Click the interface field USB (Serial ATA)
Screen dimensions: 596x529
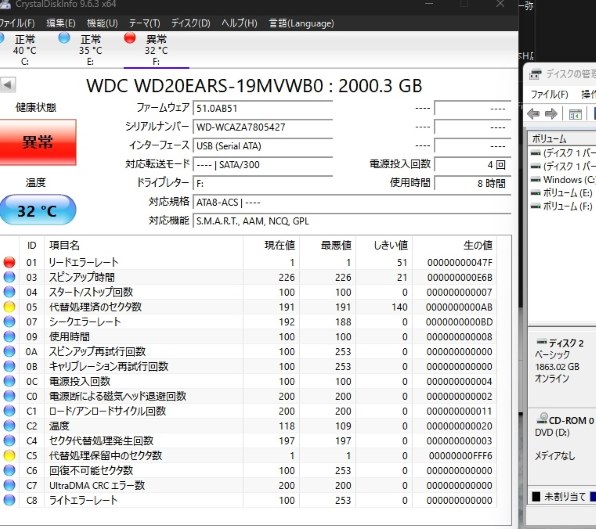263,146
